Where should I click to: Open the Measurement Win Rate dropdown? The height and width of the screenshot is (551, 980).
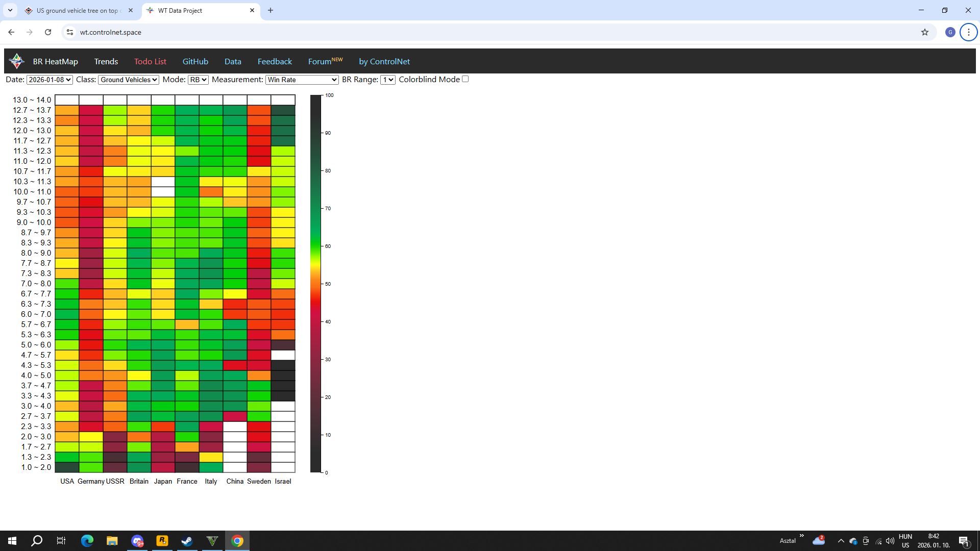(x=302, y=80)
